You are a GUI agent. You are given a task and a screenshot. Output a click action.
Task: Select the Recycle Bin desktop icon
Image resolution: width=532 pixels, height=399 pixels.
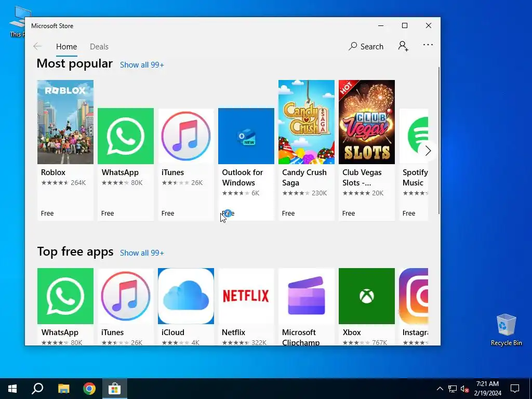[506, 330]
